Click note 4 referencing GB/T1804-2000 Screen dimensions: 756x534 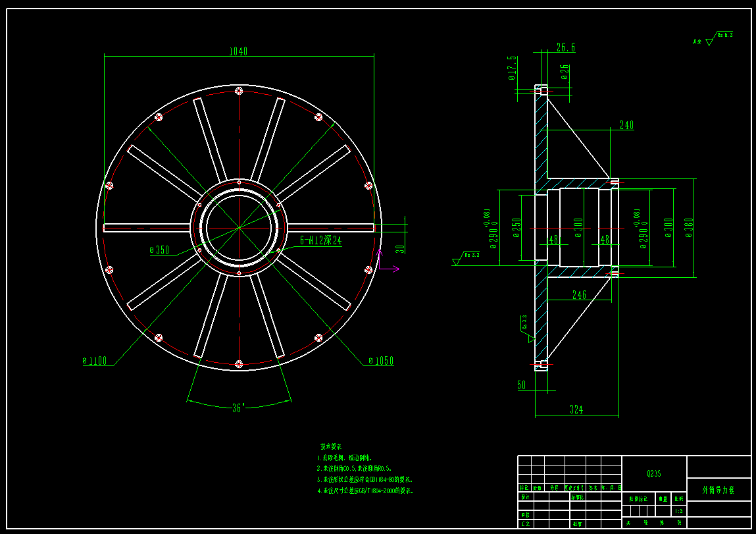(365, 491)
